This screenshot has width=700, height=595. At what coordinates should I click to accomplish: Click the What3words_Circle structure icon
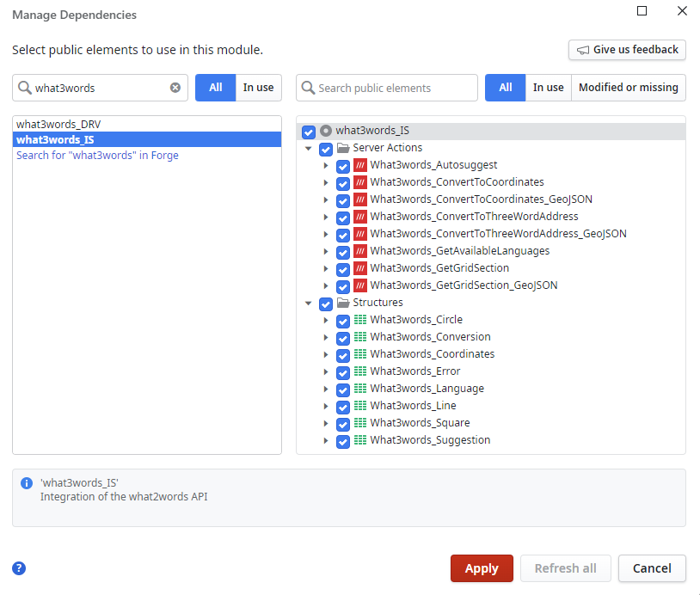point(360,320)
